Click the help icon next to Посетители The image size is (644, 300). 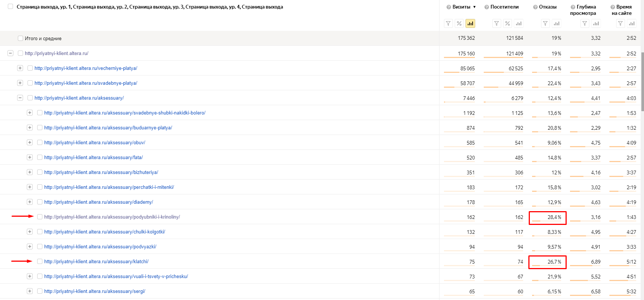tap(487, 7)
